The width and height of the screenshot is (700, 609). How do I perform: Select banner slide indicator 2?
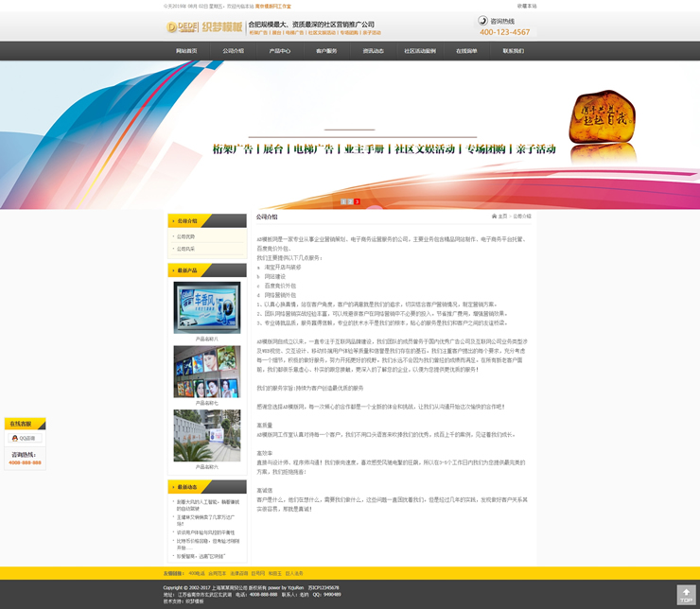[350, 201]
